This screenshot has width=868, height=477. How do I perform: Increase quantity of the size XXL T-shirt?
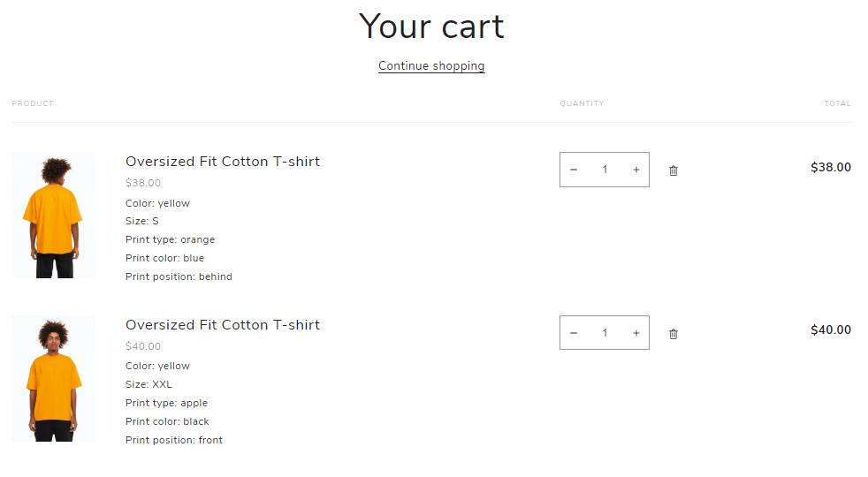click(636, 332)
